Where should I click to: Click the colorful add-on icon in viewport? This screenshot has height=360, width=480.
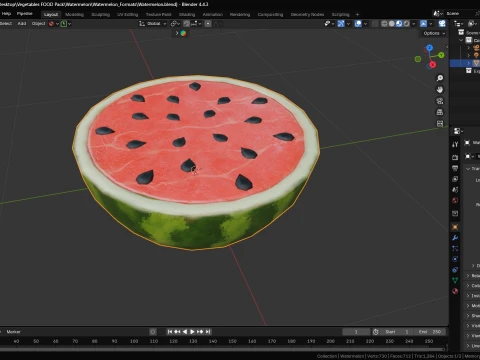(183, 33)
